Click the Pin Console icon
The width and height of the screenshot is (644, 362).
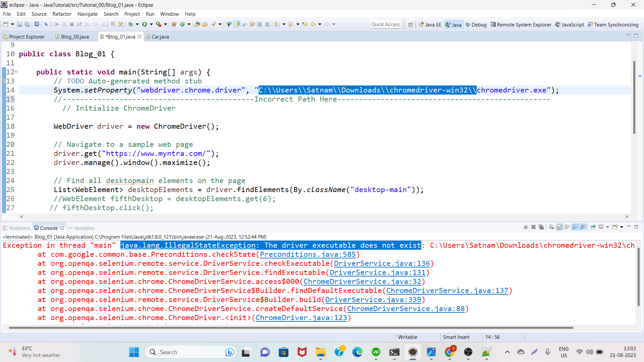(593, 227)
